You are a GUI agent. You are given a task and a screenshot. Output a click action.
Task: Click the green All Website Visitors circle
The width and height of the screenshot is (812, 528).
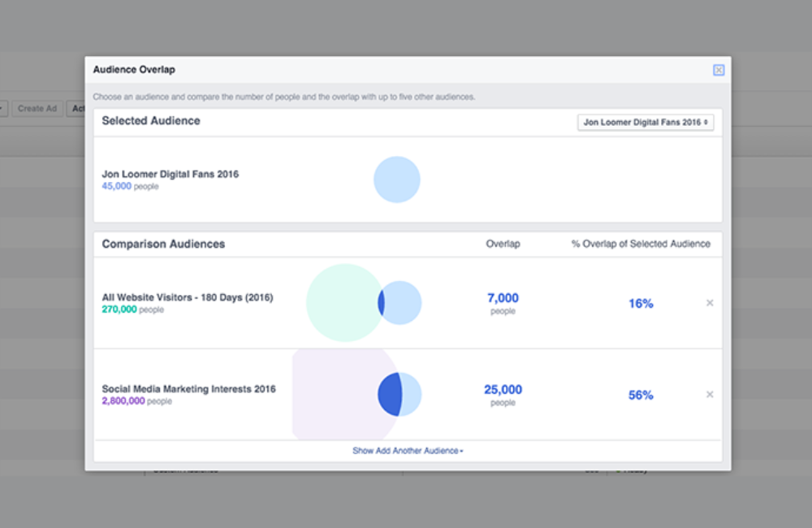343,302
